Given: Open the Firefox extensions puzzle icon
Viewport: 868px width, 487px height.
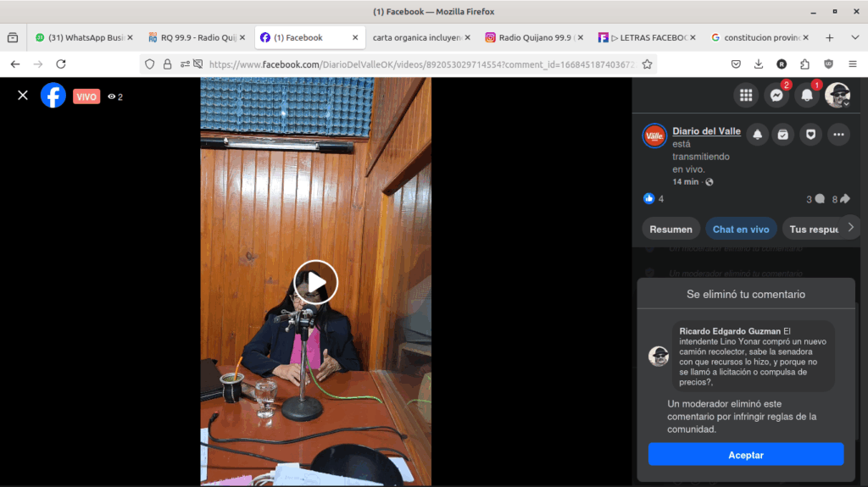Looking at the screenshot, I should click(x=804, y=64).
